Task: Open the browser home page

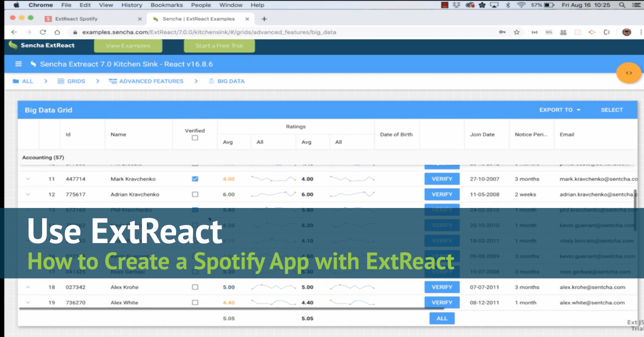Action: coord(57,32)
